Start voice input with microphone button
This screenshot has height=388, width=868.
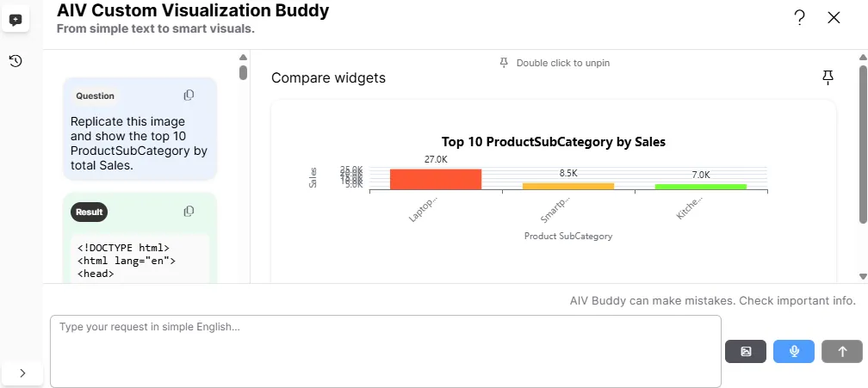[x=794, y=351]
